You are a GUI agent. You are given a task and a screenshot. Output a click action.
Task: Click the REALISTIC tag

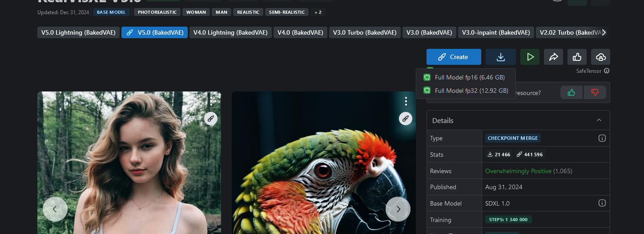coord(248,12)
